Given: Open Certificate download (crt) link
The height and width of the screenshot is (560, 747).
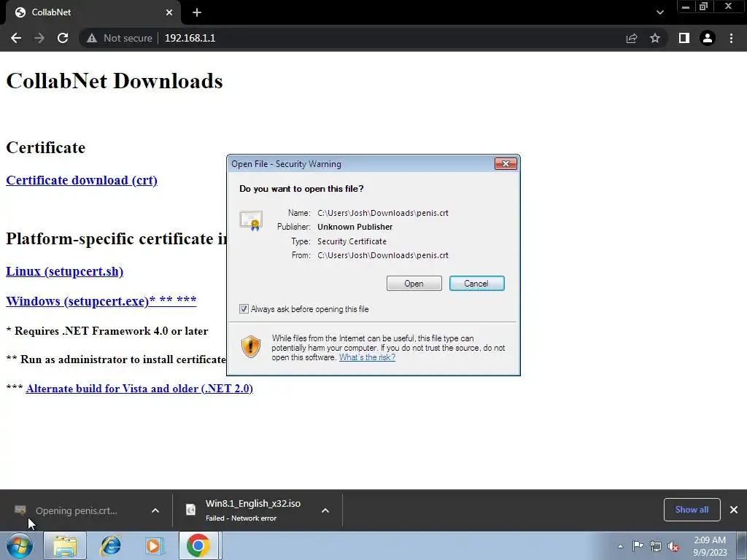Looking at the screenshot, I should click(x=82, y=181).
